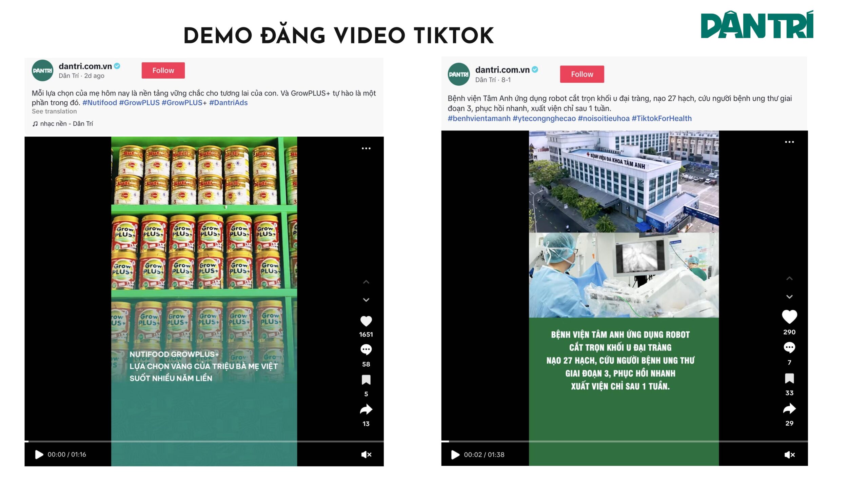Go to previous video with the up chevron

pyautogui.click(x=366, y=282)
